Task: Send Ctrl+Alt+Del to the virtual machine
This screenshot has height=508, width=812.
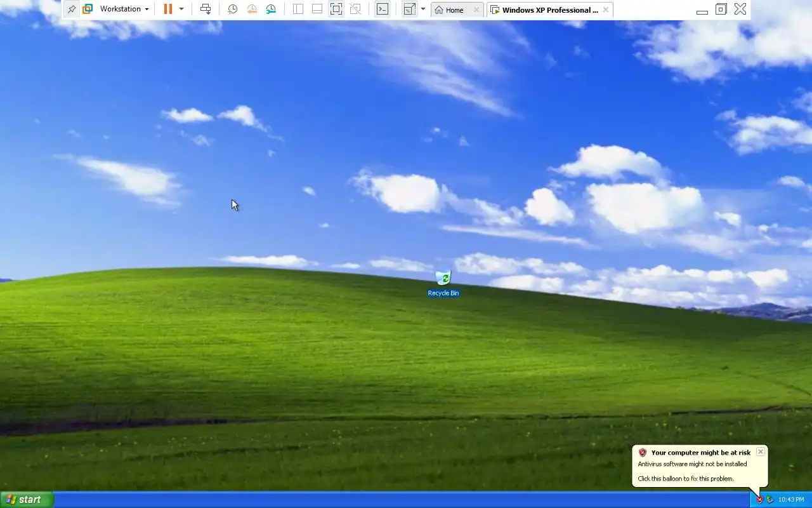Action: (206, 9)
